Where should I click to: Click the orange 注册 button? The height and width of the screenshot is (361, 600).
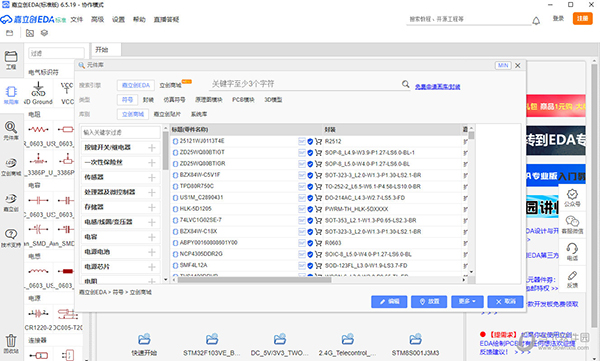coord(582,18)
